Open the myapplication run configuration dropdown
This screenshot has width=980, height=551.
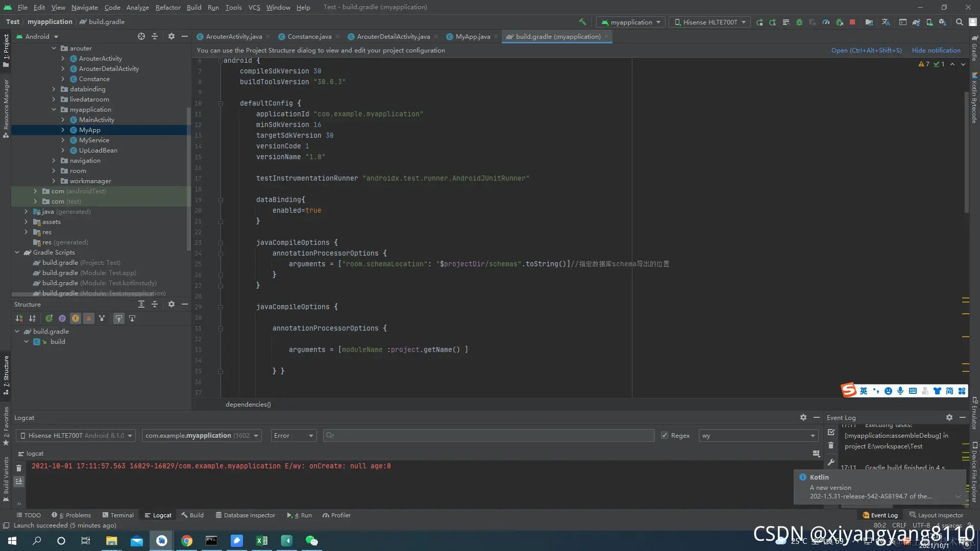pos(631,22)
